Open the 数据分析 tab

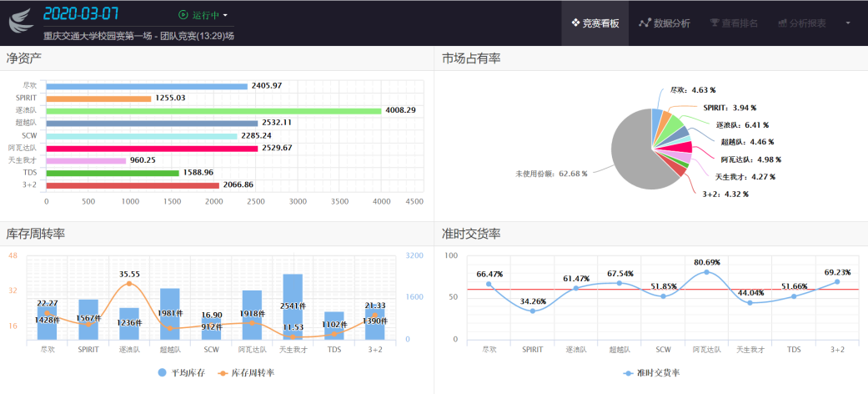click(x=665, y=23)
